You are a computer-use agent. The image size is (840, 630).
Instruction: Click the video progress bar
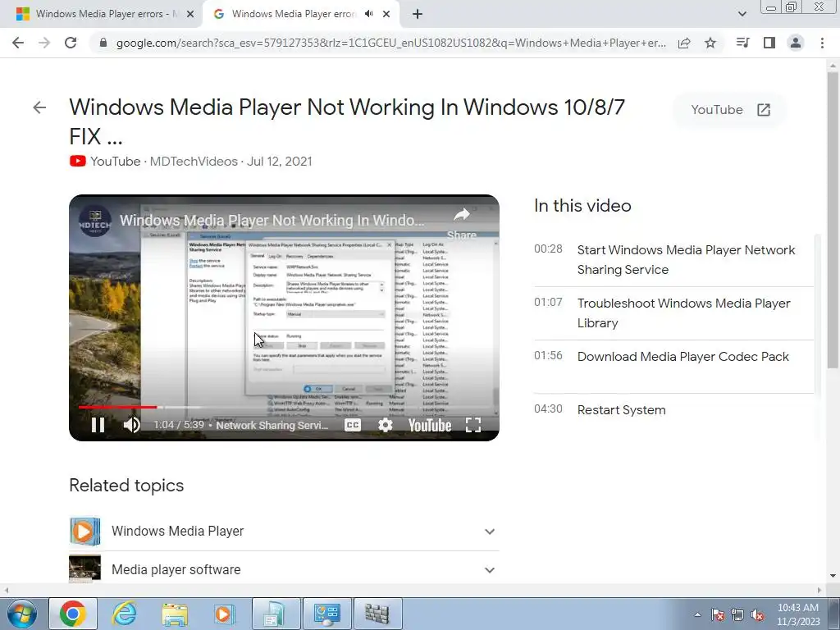[284, 407]
